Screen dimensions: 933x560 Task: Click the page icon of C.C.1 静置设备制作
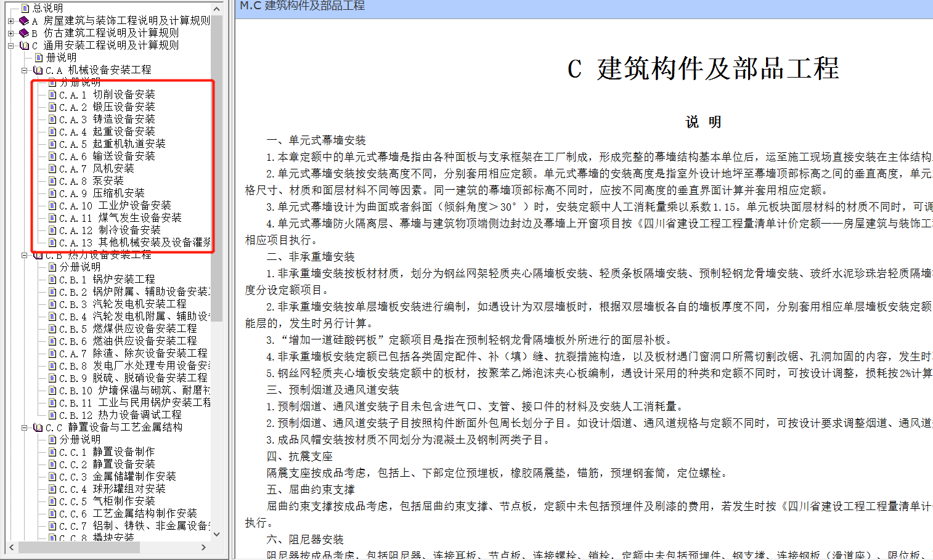(52, 452)
